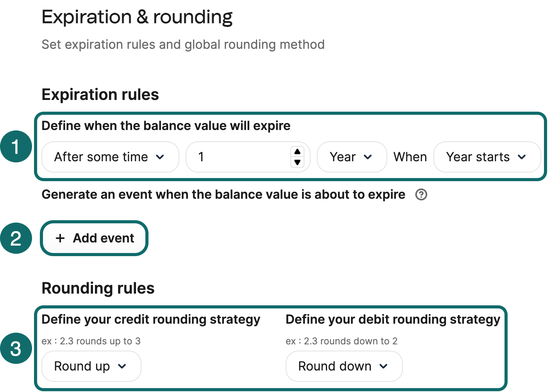Open the 'After some time' dropdown
551x392 pixels.
coord(110,157)
